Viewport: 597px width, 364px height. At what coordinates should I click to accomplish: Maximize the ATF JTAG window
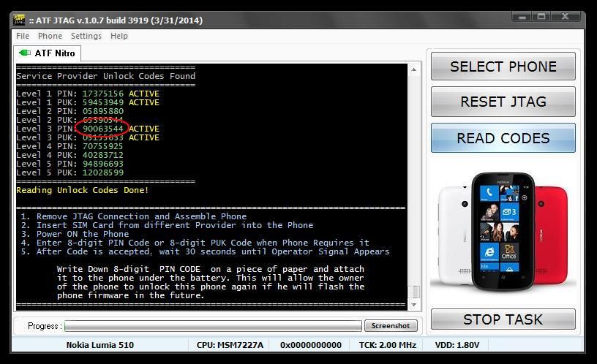pos(542,17)
